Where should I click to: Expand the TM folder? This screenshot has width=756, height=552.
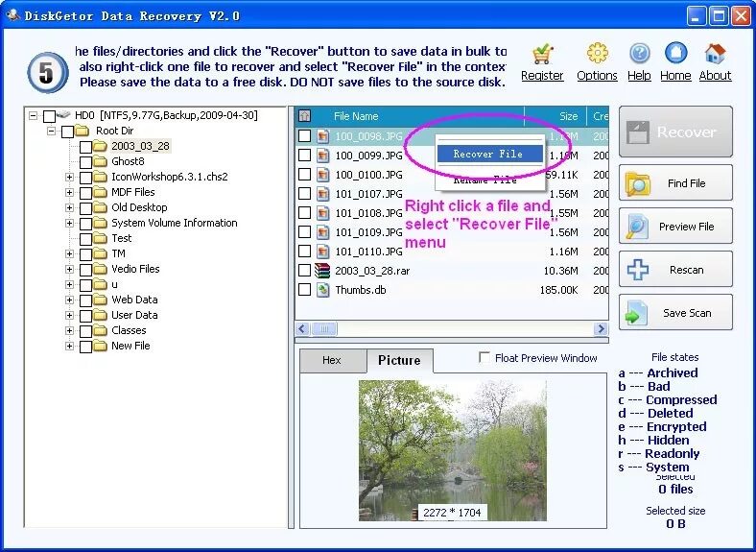[x=69, y=253]
